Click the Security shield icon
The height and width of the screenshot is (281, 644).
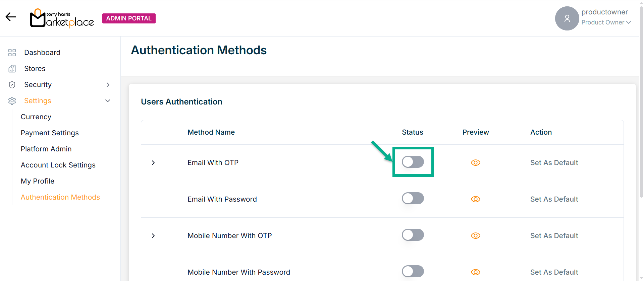click(x=12, y=85)
